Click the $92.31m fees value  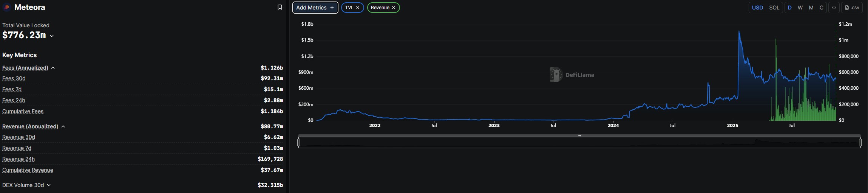click(272, 78)
